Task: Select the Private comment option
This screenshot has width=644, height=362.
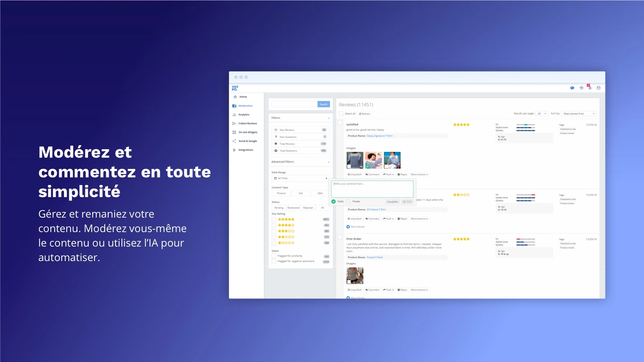Action: click(x=349, y=202)
